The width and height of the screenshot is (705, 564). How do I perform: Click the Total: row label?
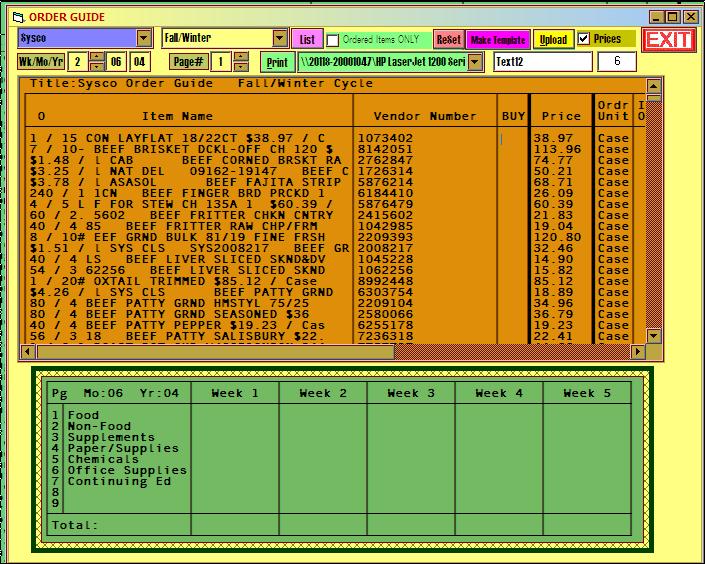point(75,525)
